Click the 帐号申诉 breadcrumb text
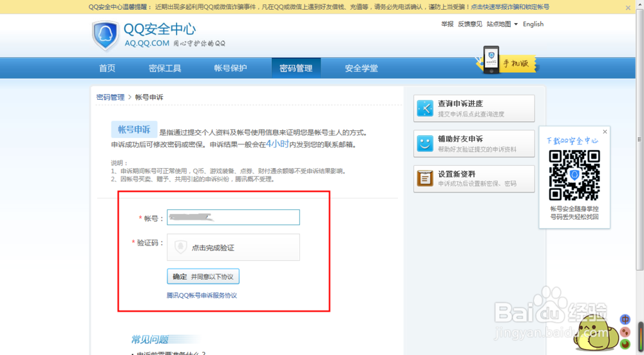This screenshot has width=644, height=355. coord(149,97)
